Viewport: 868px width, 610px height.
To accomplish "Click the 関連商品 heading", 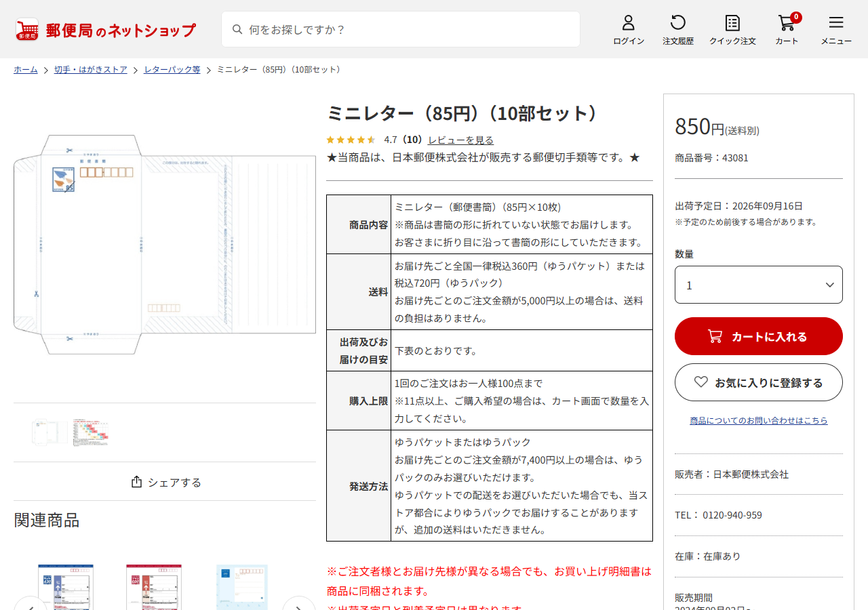I will (47, 520).
